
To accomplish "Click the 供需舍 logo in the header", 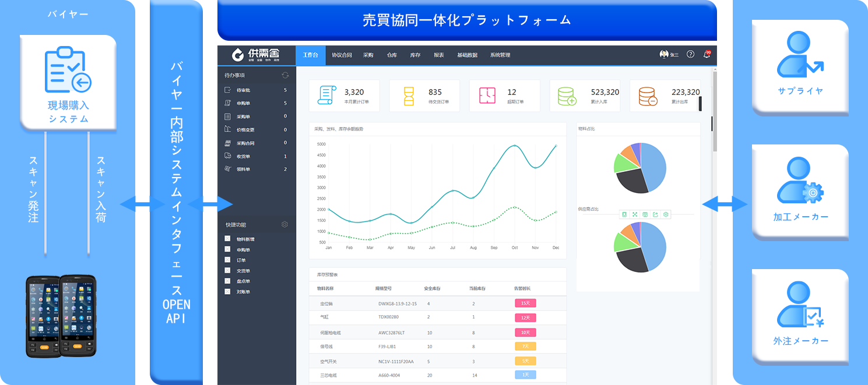I will pyautogui.click(x=255, y=55).
